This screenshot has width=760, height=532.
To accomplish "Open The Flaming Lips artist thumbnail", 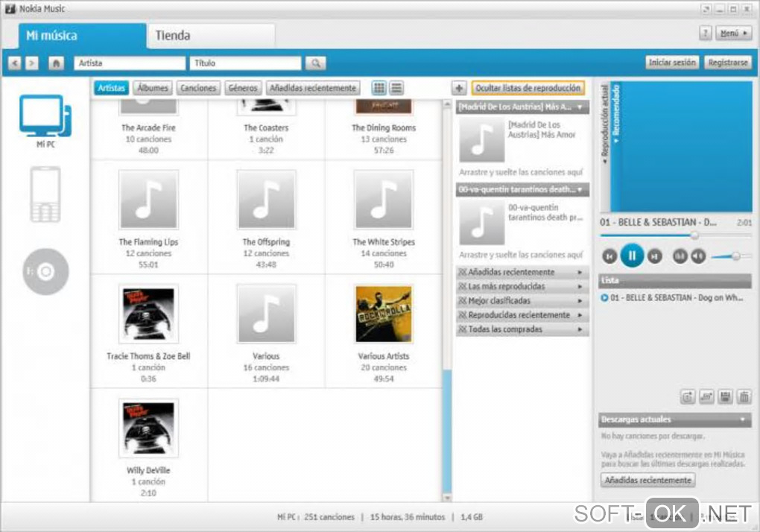I will point(149,200).
